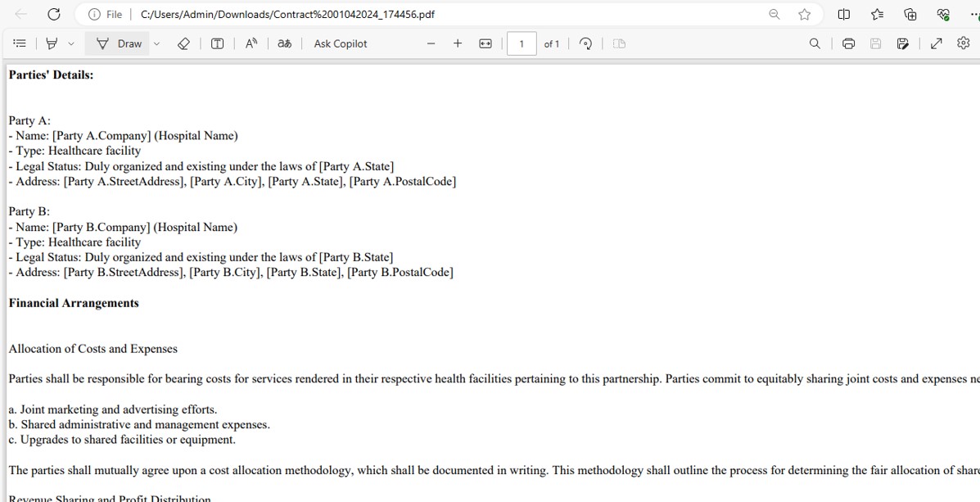Search within the PDF
The width and height of the screenshot is (980, 502).
(x=815, y=43)
